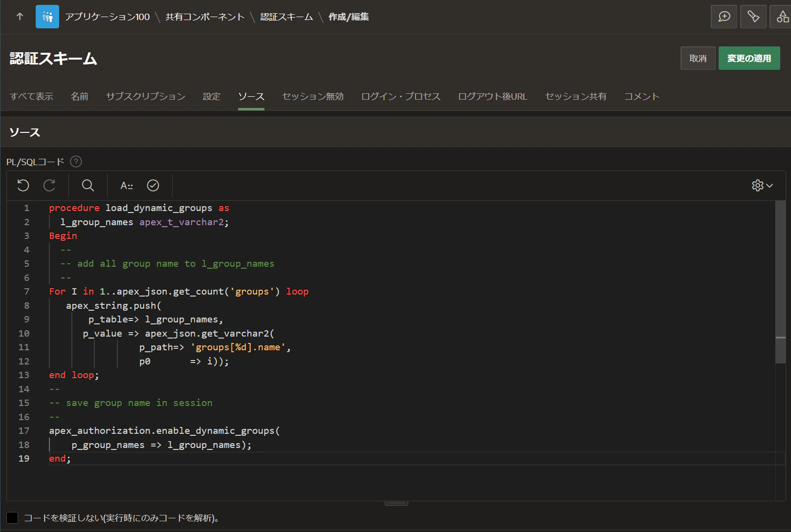Viewport: 791px width, 532px height.
Task: Switch to the すべて表示 tab
Action: tap(31, 97)
